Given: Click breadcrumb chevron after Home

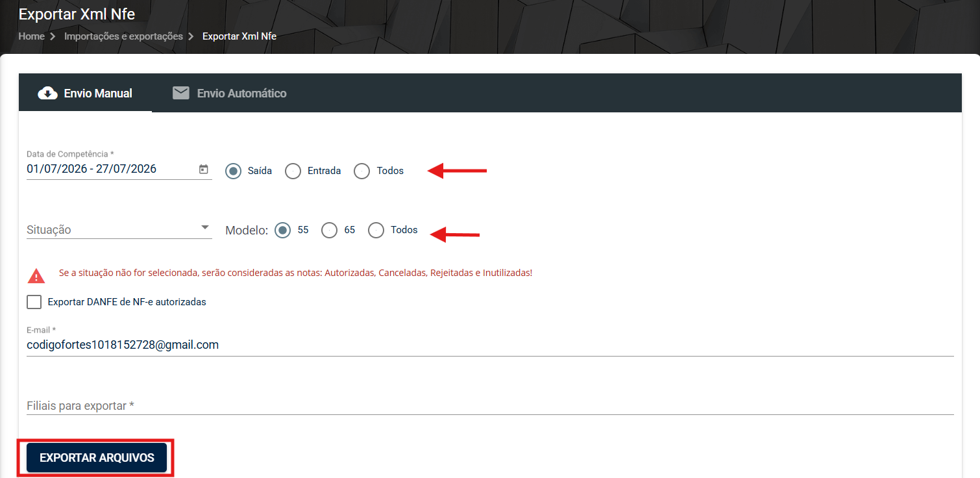Looking at the screenshot, I should [x=53, y=36].
